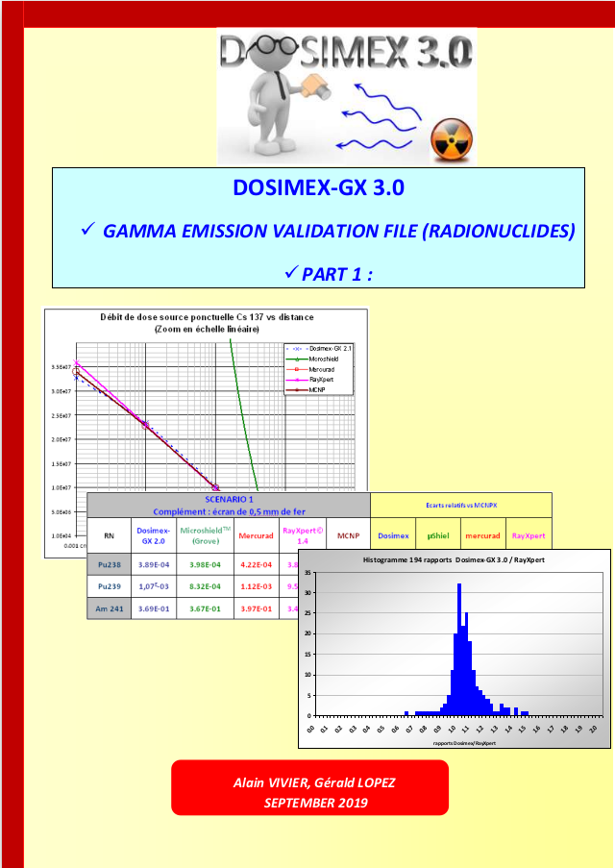
Task: Click the "Pu238" row label
Action: coord(109,564)
